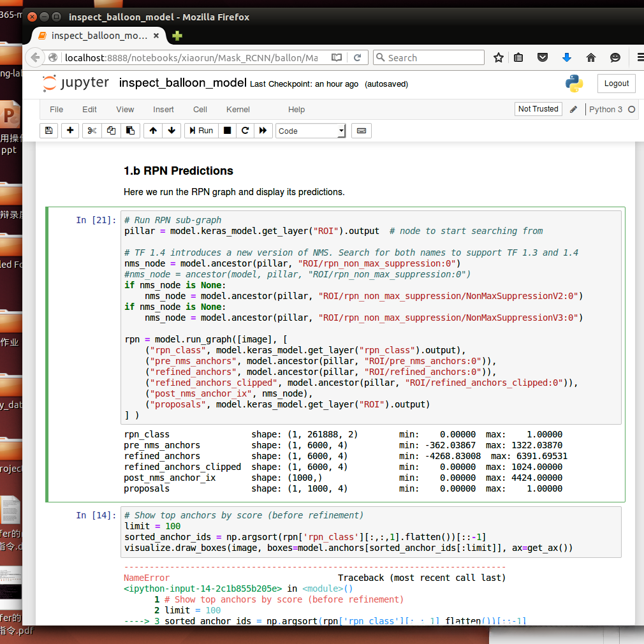
Task: Restart the kernel using circular arrow icon
Action: tap(245, 131)
